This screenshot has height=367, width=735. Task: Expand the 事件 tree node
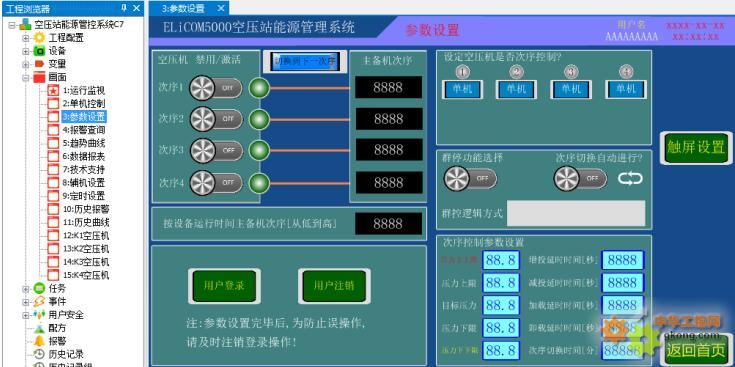(x=26, y=302)
